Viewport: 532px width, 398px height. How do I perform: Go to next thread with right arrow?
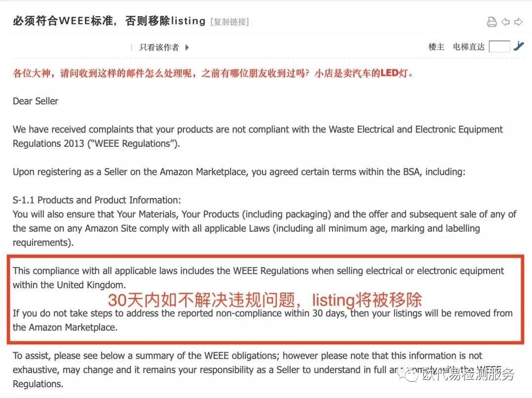[518, 22]
